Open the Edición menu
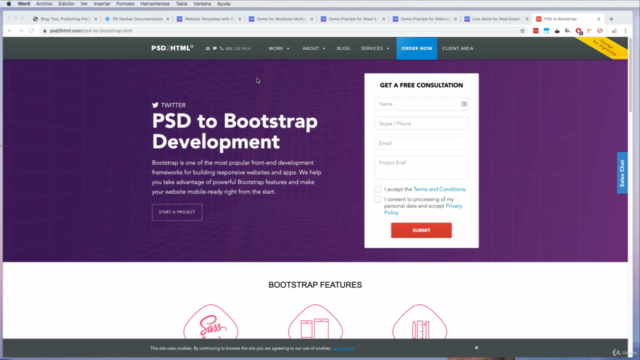This screenshot has width=640, height=360. click(66, 4)
